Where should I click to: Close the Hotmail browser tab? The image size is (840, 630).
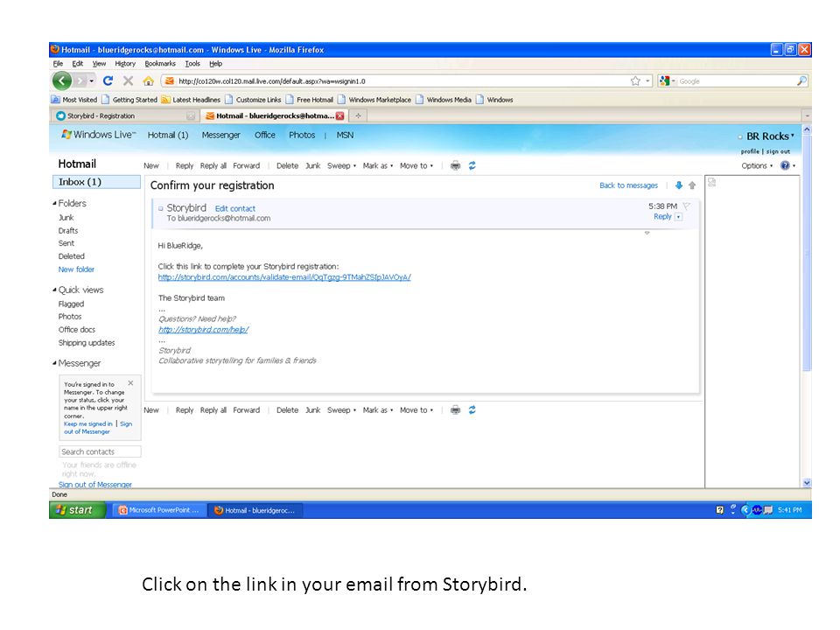point(339,115)
